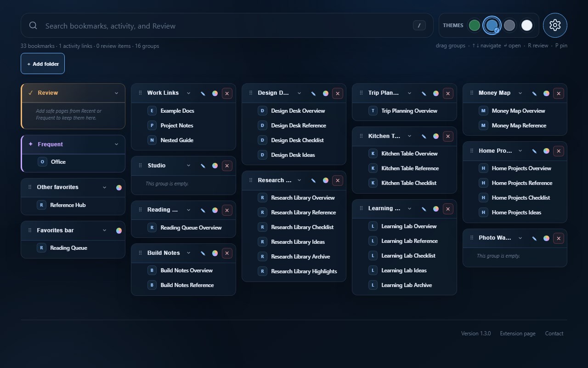Rename the Design Desk group
Screen dimensions: 588x368
[x=313, y=93]
